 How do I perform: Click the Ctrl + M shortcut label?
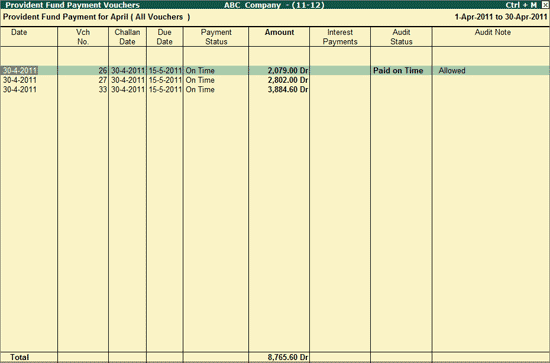[x=521, y=5]
